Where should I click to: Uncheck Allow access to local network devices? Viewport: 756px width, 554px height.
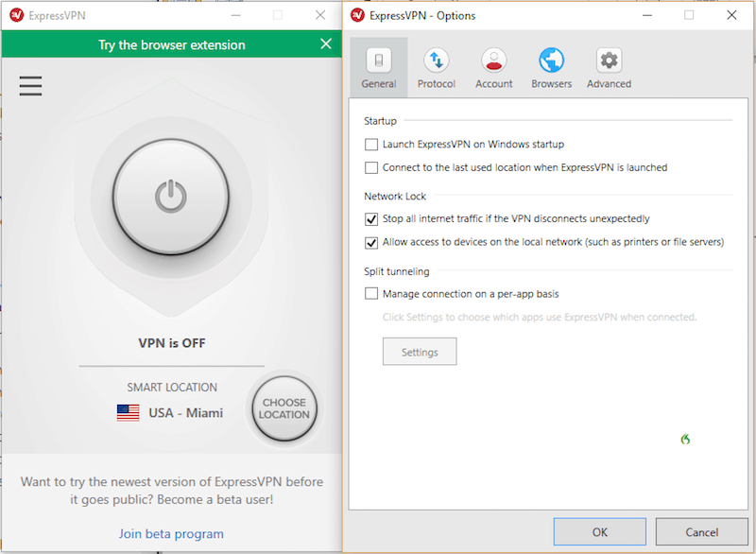click(371, 242)
